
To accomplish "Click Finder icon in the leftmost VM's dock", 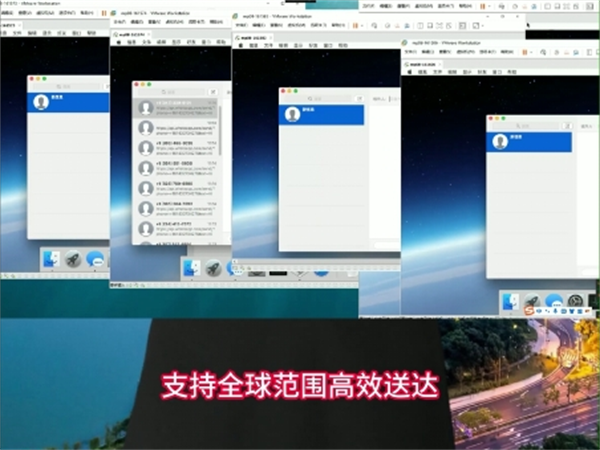I will point(49,259).
